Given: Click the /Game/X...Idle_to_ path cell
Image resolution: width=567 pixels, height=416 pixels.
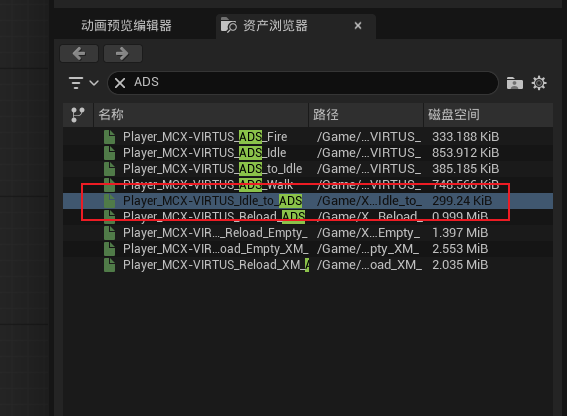Looking at the screenshot, I should [369, 200].
